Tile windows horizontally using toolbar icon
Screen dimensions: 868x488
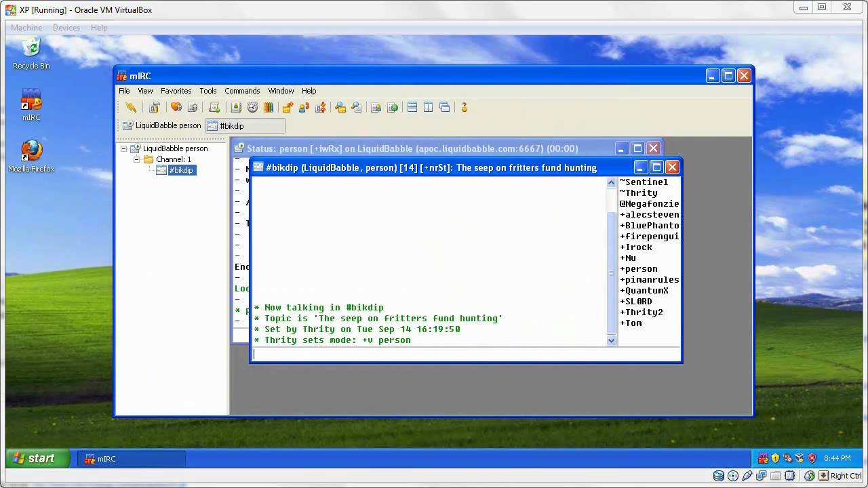(x=412, y=107)
